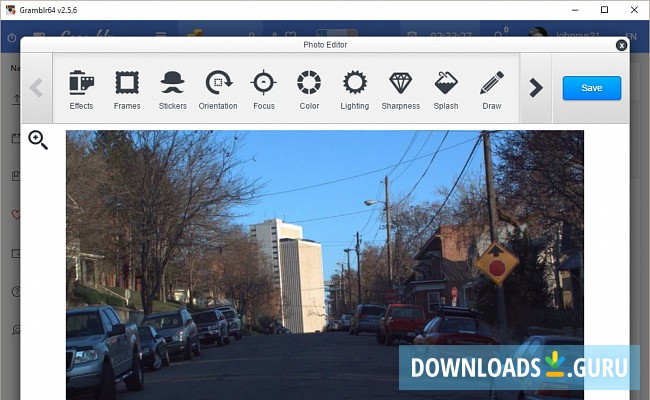Zoom into the photo with magnifier icon
This screenshot has height=400, width=650.
tap(38, 140)
